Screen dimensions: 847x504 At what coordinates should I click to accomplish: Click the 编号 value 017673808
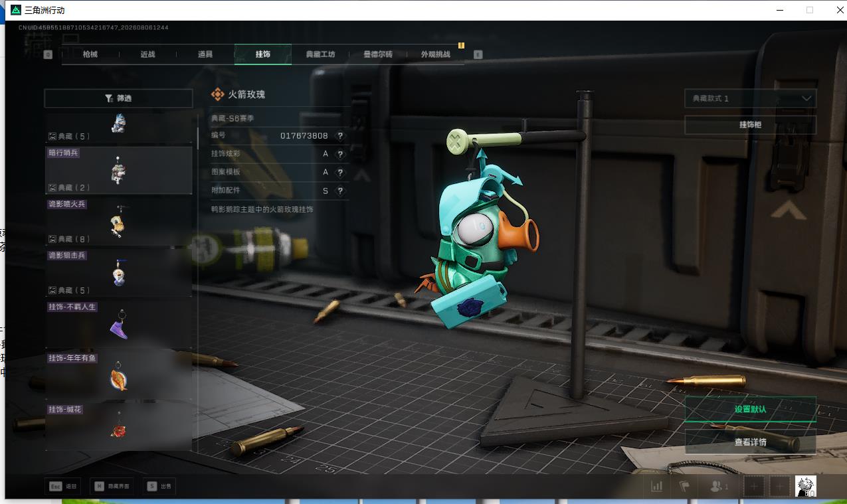pyautogui.click(x=304, y=136)
